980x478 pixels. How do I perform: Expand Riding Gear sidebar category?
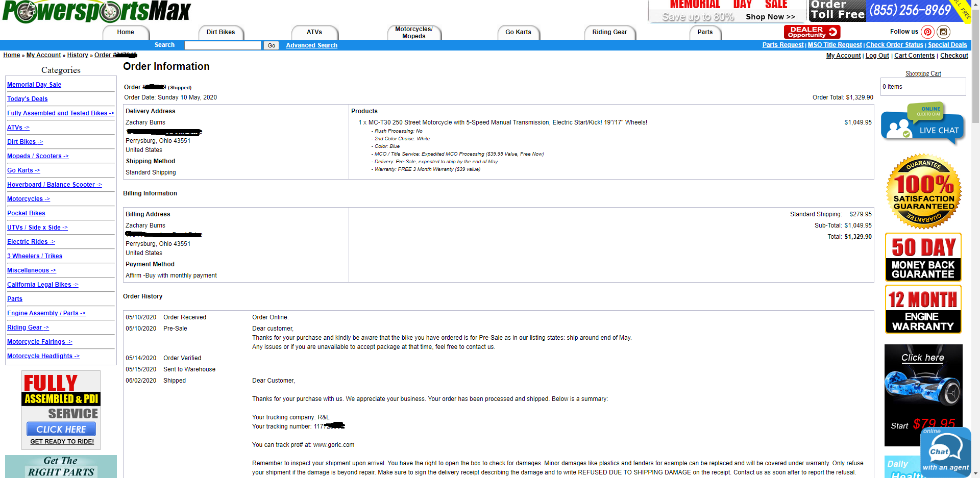pos(28,328)
